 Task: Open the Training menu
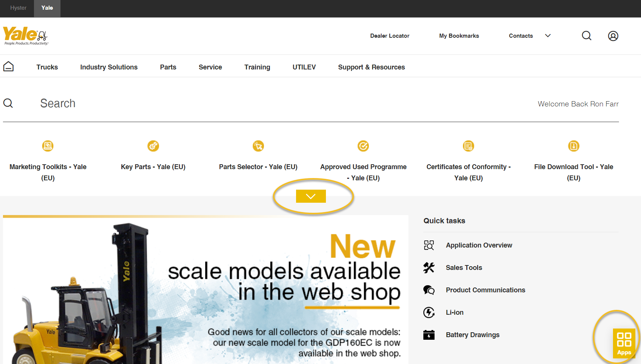click(x=257, y=67)
